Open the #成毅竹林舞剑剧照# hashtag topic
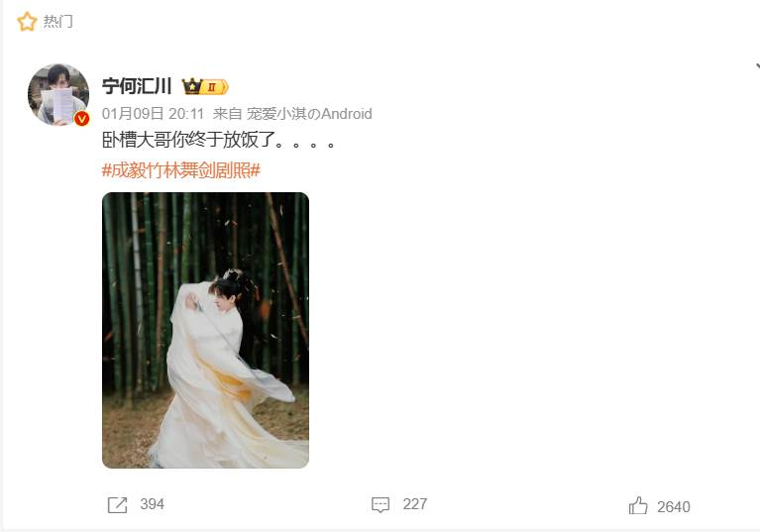Image resolution: width=760 pixels, height=532 pixels. 181,170
